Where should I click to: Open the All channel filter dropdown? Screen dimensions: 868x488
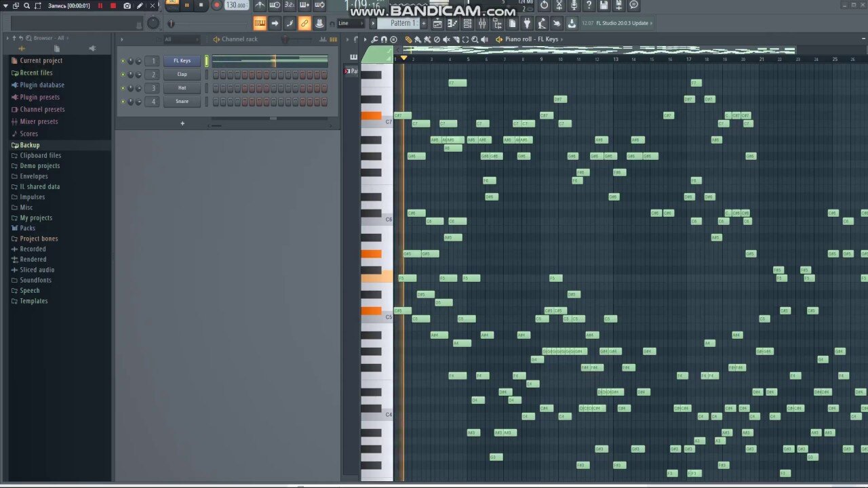[x=181, y=39]
